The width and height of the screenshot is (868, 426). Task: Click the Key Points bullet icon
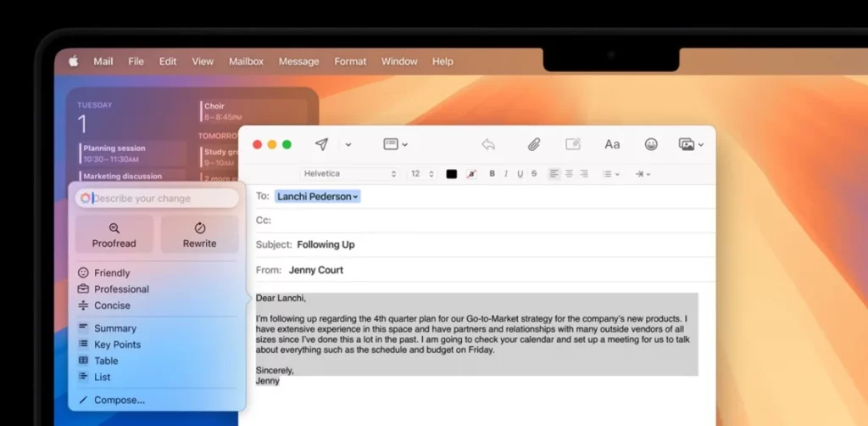coord(83,344)
